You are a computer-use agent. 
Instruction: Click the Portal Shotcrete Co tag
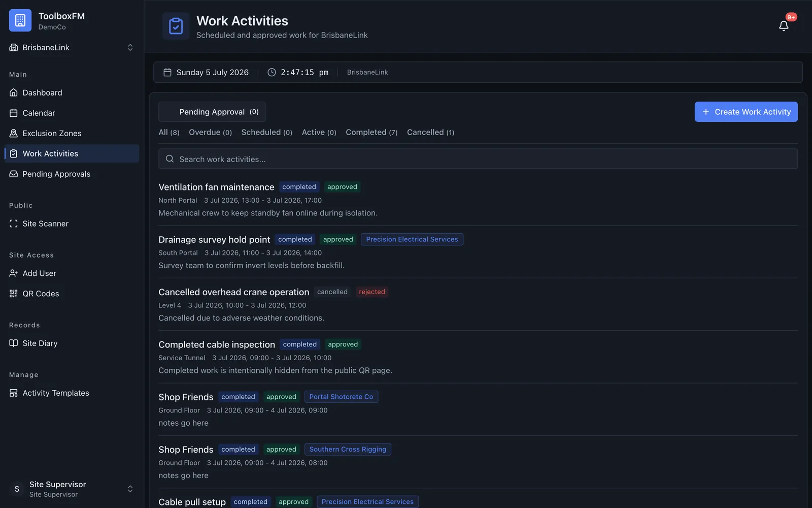(341, 397)
